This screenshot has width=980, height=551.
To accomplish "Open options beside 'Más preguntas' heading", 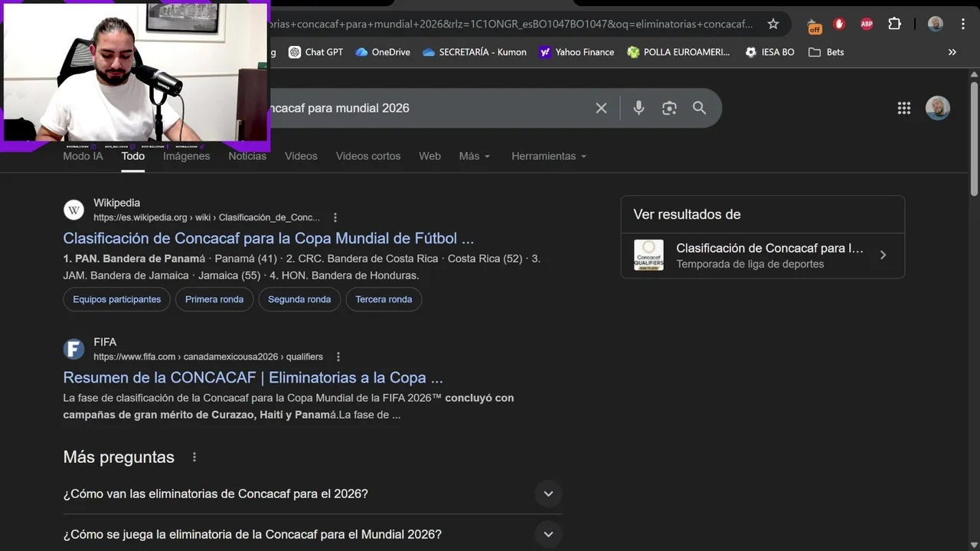I will [194, 457].
